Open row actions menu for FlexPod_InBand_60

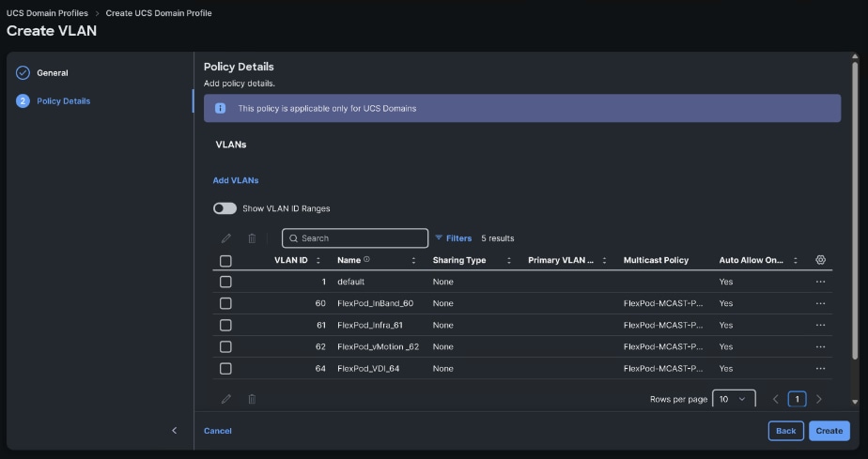coord(820,303)
